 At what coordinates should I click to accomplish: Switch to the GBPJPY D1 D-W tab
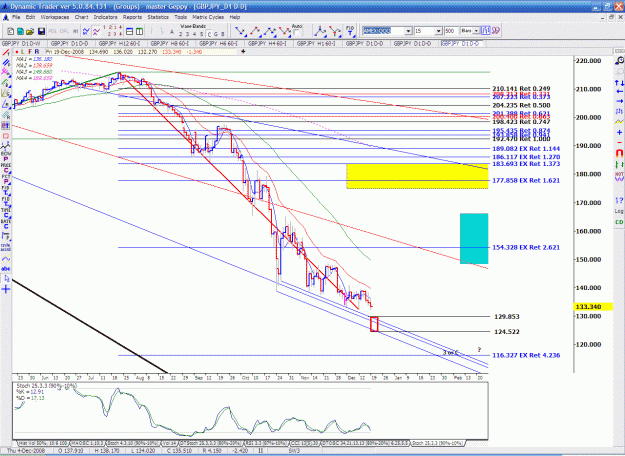coord(21,43)
